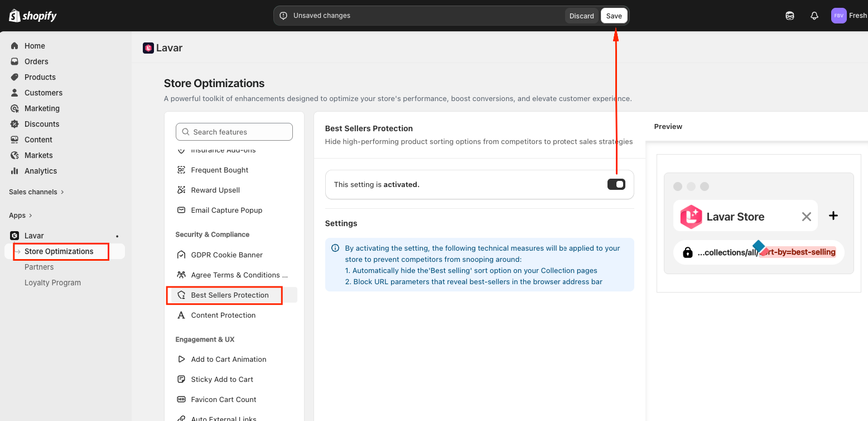Click the Products tag icon
This screenshot has width=868, height=421.
tap(15, 77)
